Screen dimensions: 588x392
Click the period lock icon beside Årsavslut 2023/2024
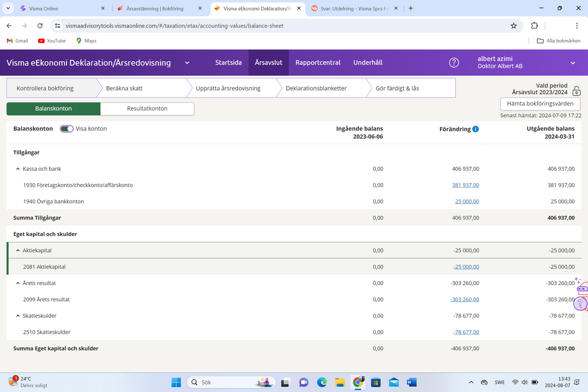tap(576, 91)
